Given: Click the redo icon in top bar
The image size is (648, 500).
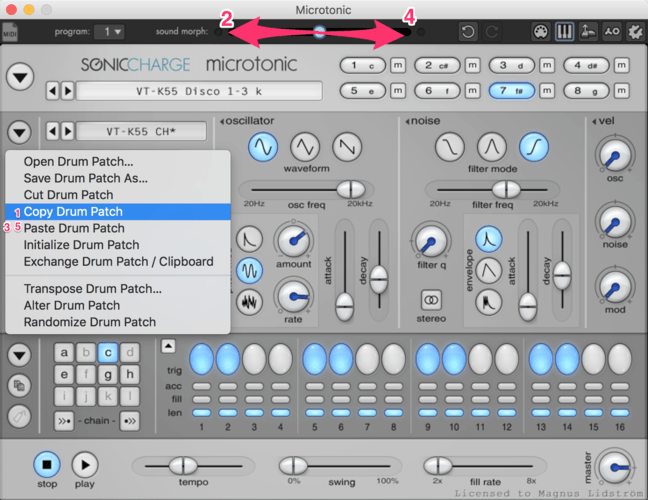Looking at the screenshot, I should pos(492,31).
